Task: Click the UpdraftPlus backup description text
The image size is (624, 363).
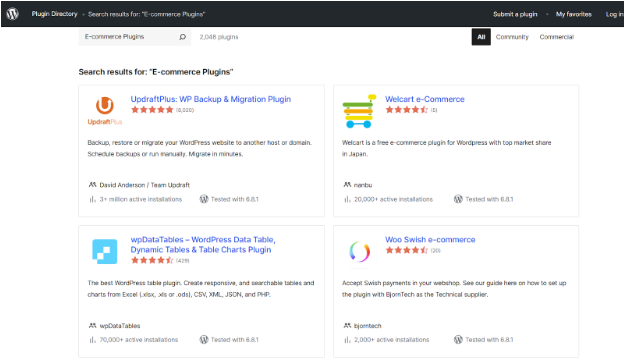Action: click(x=199, y=148)
